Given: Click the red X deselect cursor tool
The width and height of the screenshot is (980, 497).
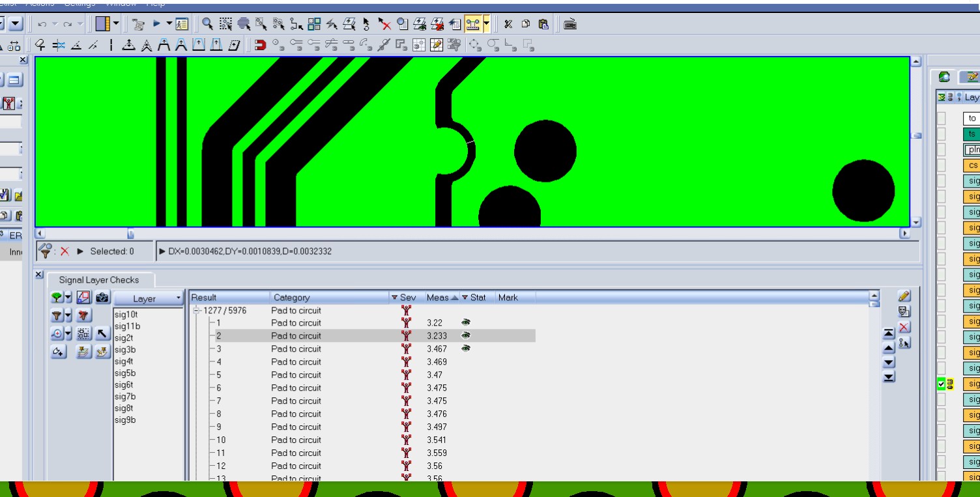Looking at the screenshot, I should [x=385, y=25].
